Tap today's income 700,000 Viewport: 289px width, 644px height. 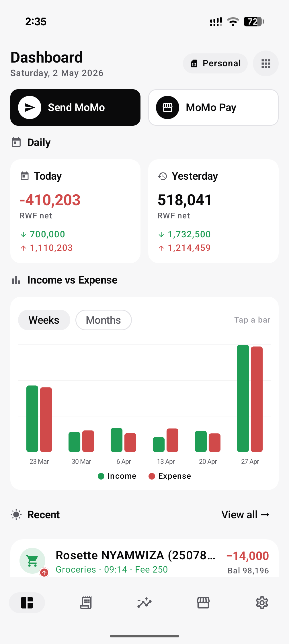pos(48,234)
